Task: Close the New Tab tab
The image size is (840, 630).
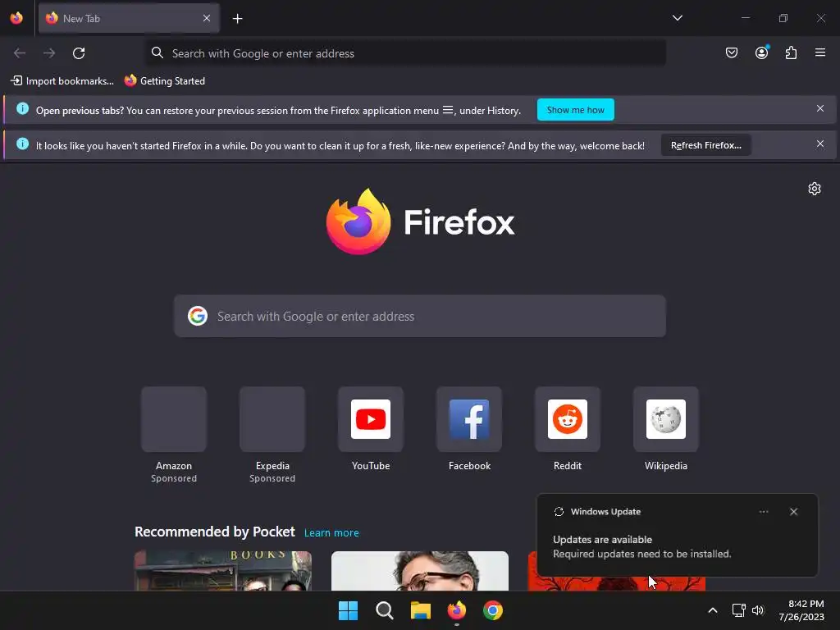Action: coord(206,18)
